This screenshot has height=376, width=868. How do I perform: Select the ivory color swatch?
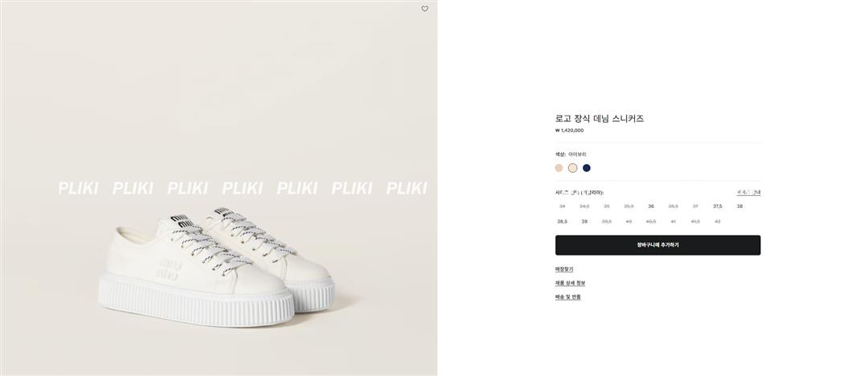coord(572,168)
